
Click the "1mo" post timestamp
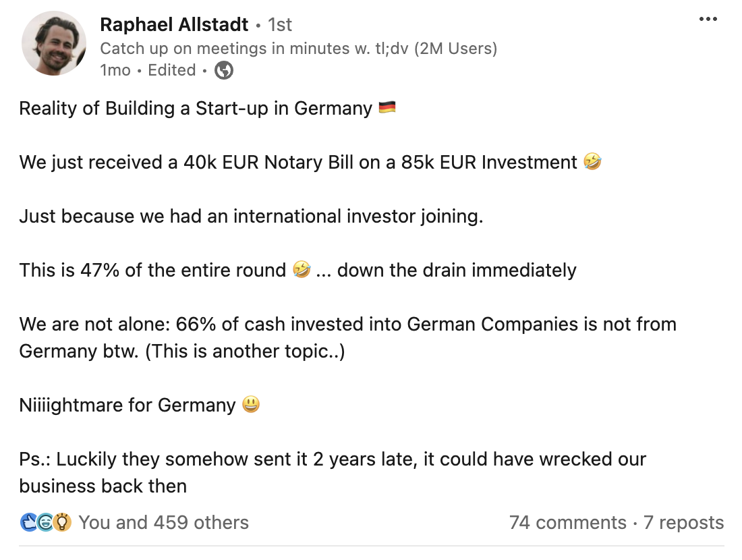coord(115,70)
